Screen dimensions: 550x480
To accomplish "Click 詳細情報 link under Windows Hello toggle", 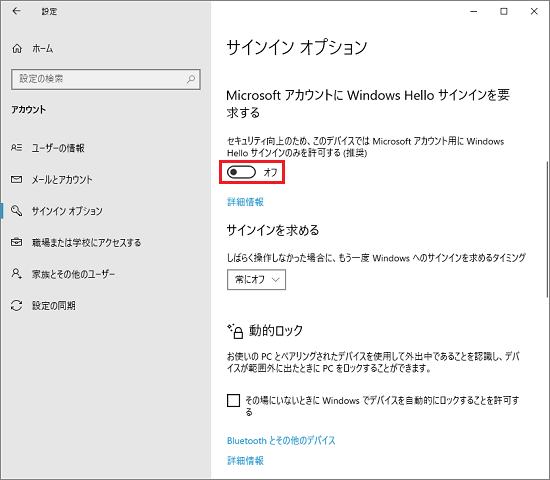I will pyautogui.click(x=246, y=202).
